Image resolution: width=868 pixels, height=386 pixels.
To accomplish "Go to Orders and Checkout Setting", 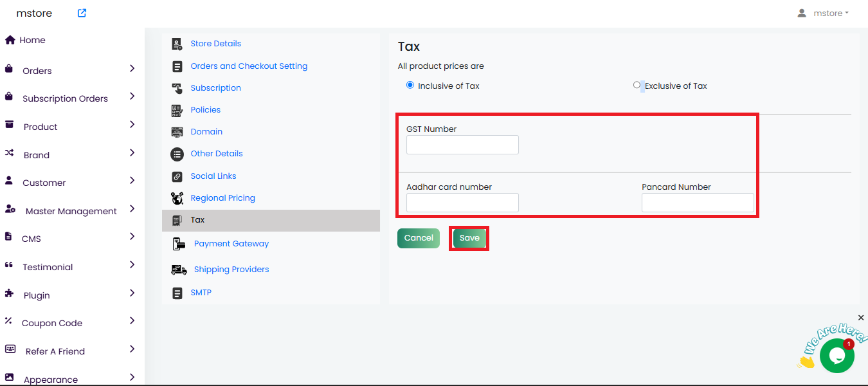I will (x=249, y=66).
